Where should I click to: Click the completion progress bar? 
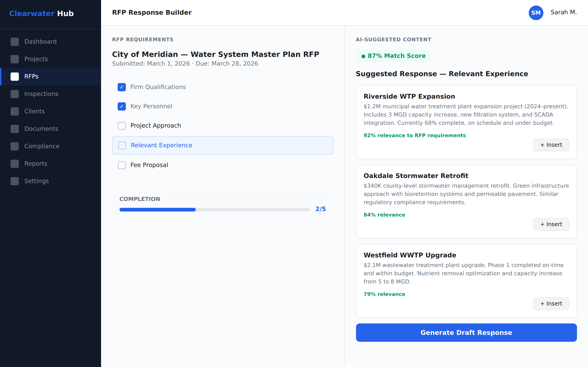(214, 209)
